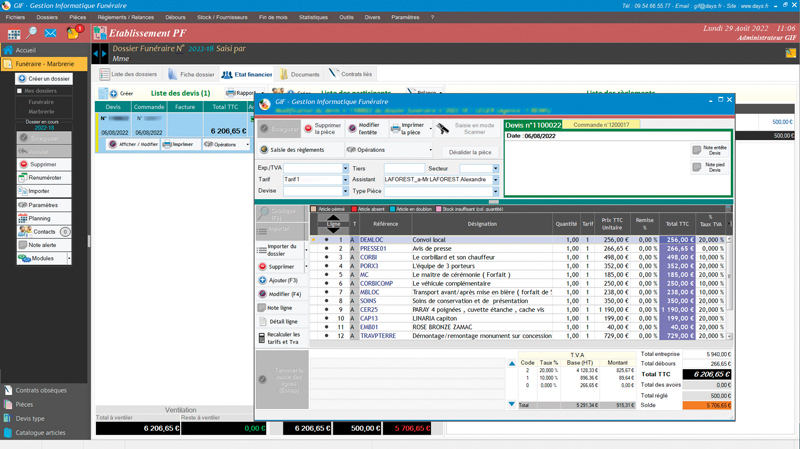Click Modifier (F4) button
Screen dimensions: 800x449
[x=280, y=294]
